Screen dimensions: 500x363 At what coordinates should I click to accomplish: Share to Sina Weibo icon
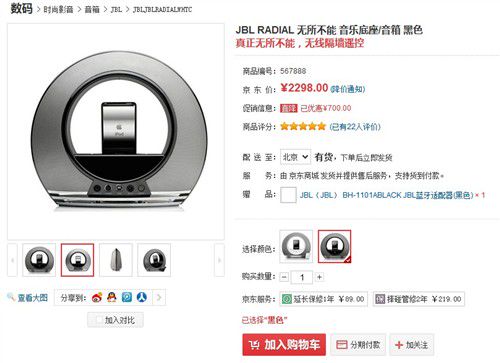pos(97,297)
